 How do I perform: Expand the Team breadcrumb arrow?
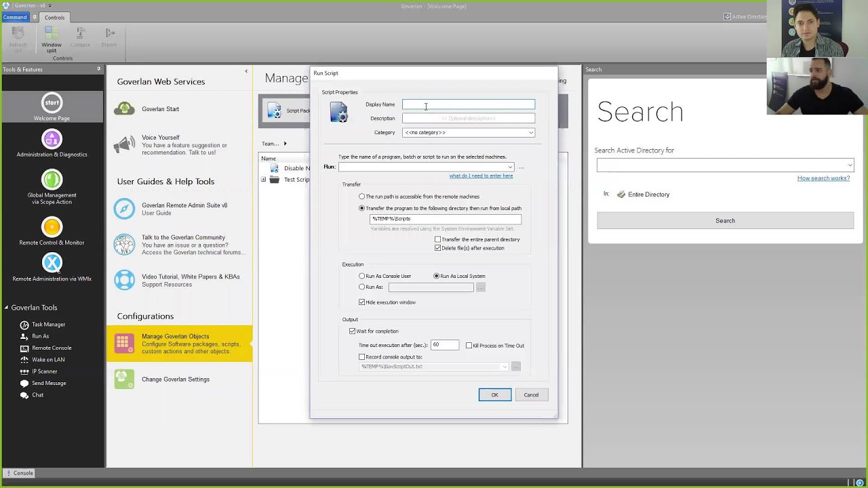pos(285,144)
